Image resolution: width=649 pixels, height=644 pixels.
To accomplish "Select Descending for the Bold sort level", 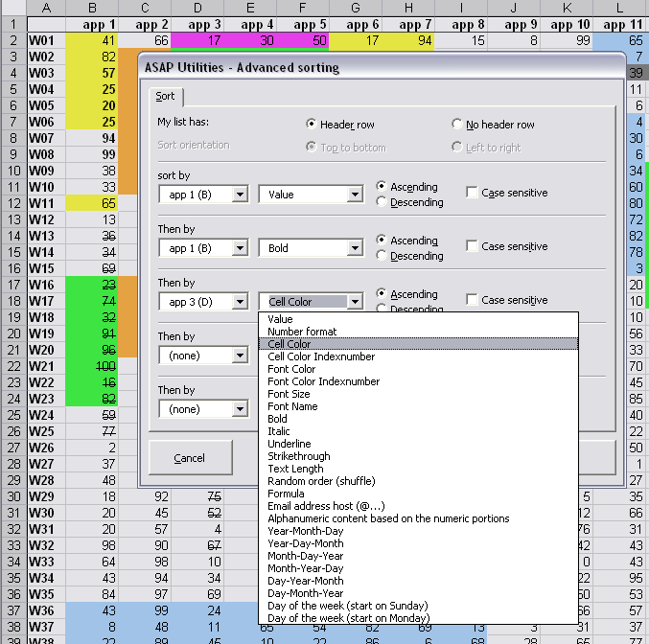I will 382,255.
